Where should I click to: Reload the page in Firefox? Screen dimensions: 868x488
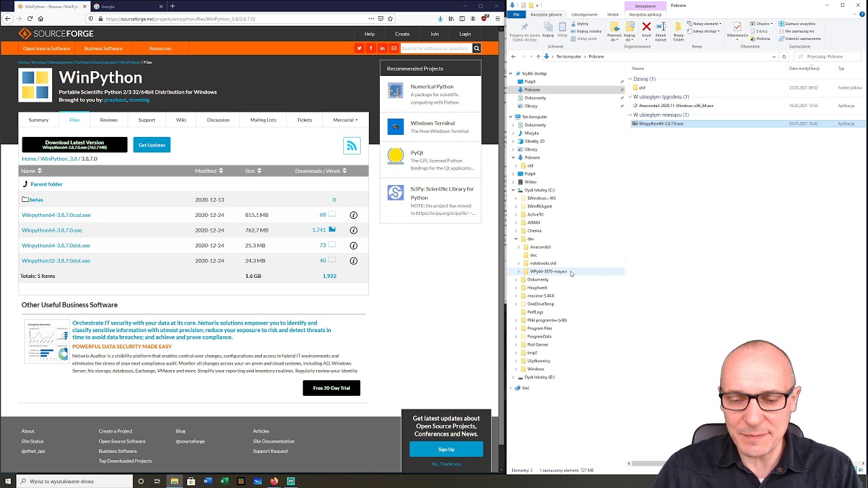[30, 19]
